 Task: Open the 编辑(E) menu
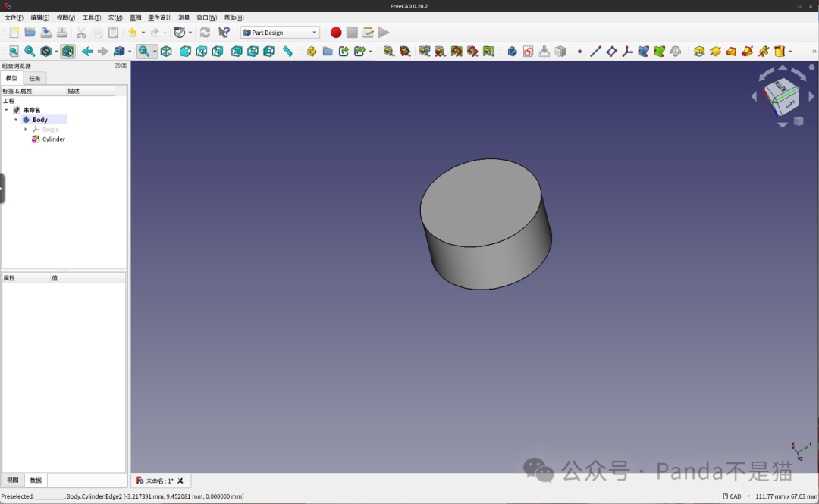coord(40,17)
